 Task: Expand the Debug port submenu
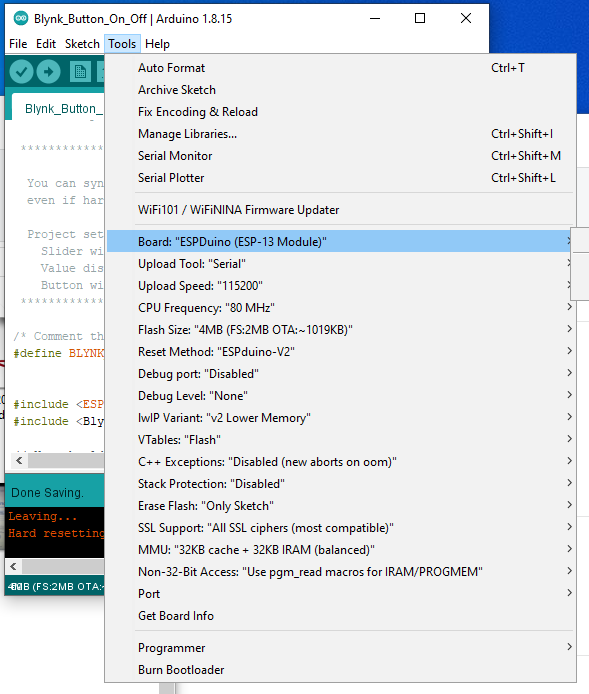point(341,374)
